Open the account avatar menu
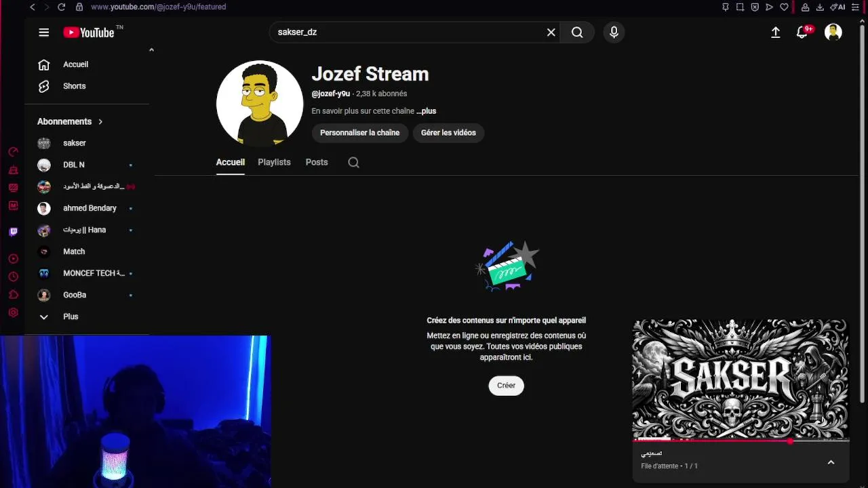This screenshot has height=488, width=868. click(833, 33)
